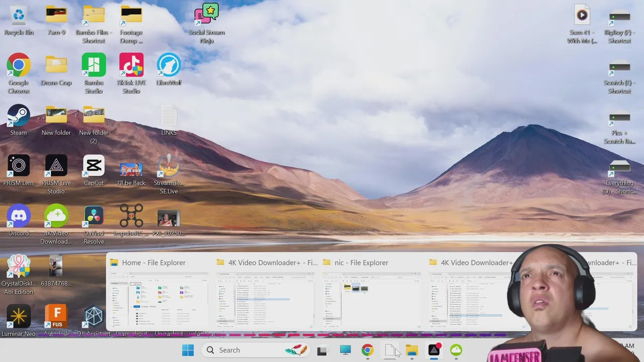The width and height of the screenshot is (644, 362).
Task: Switch to Chrome via the taskbar icon
Action: [367, 350]
